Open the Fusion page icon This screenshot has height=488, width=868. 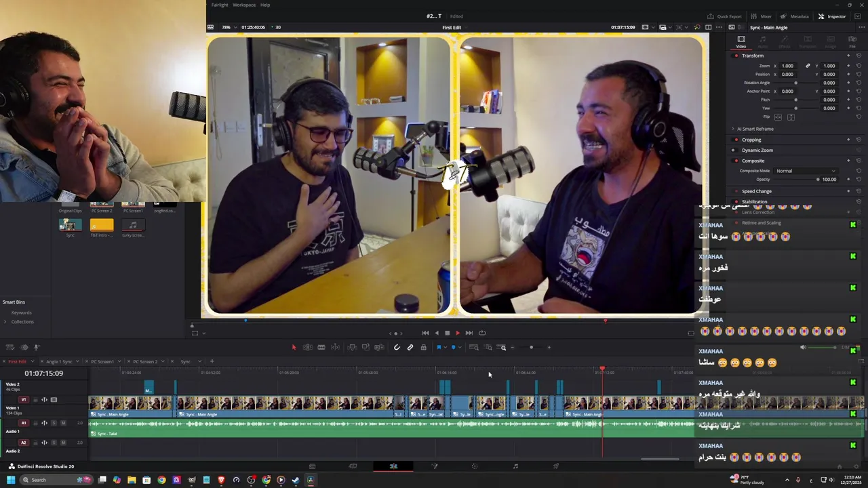coord(434,466)
